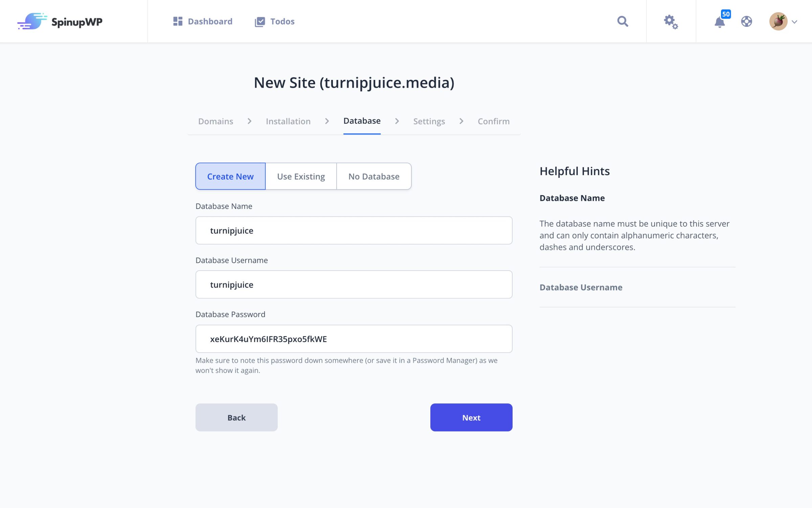Click the Next button
812x508 pixels.
coord(471,417)
